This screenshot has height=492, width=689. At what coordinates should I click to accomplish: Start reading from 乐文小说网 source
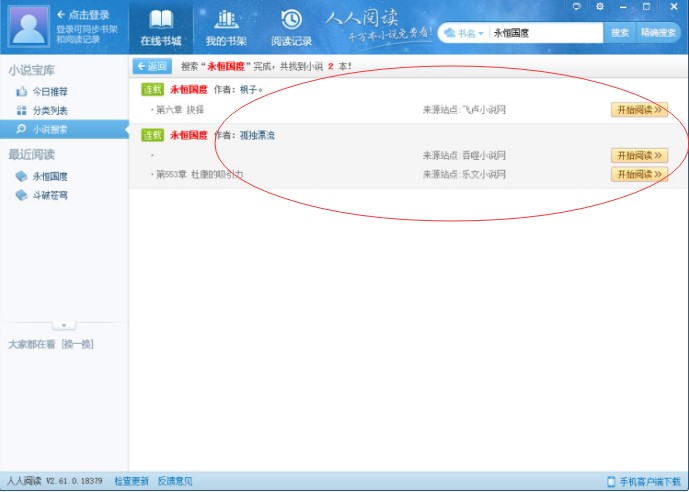click(x=639, y=174)
